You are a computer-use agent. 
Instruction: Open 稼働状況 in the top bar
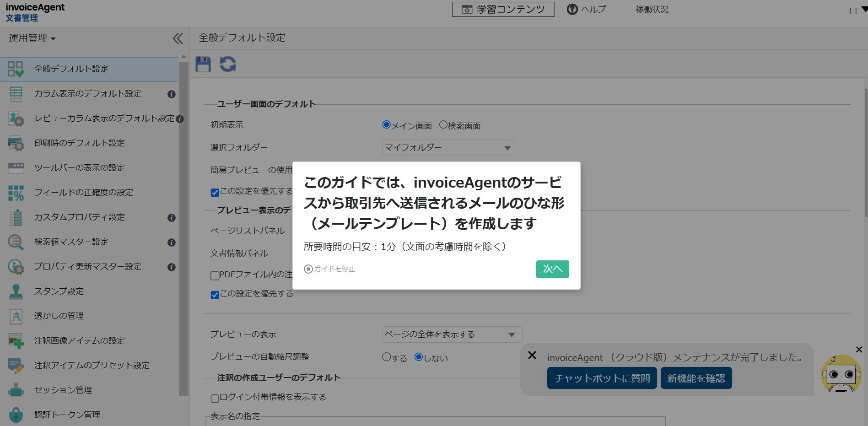click(652, 9)
